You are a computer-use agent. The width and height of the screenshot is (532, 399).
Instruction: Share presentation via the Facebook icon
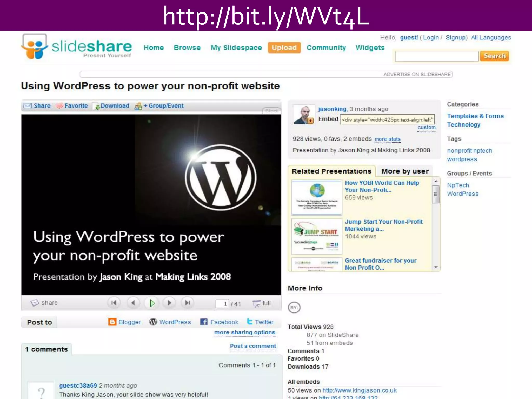tap(204, 322)
